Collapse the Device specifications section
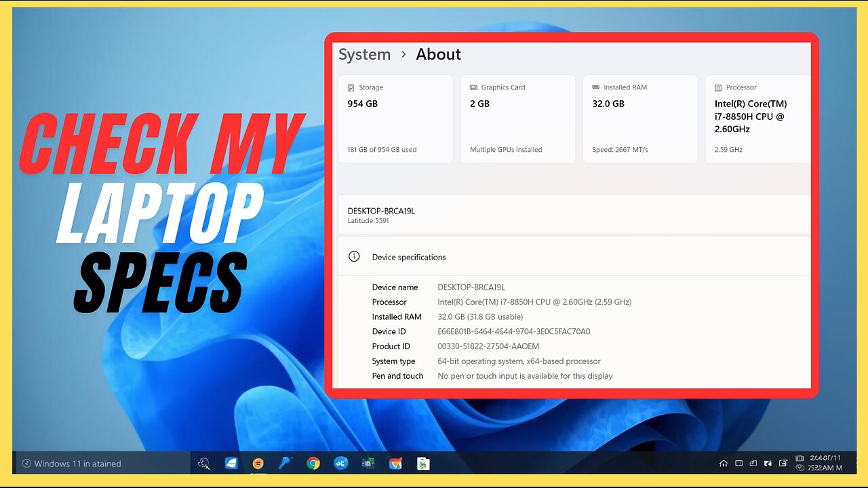Viewport: 868px width, 488px height. (x=574, y=257)
